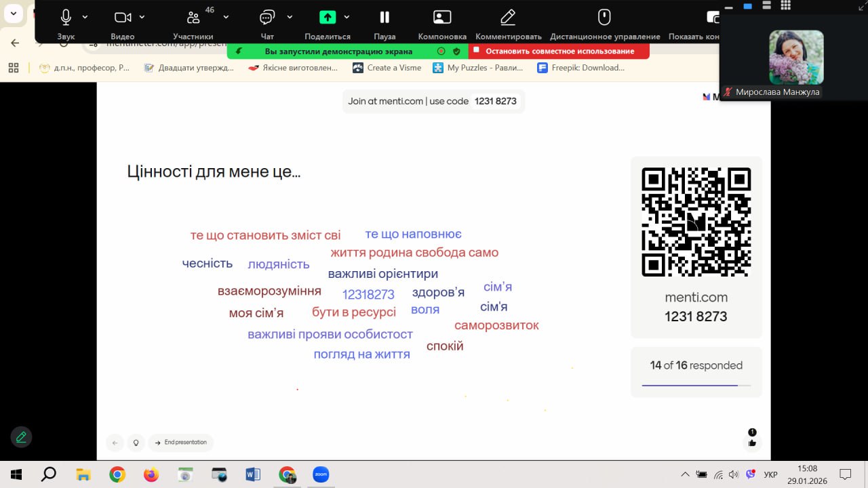Open the Zoom Chat icon
The height and width of the screenshot is (488, 868).
(x=268, y=18)
